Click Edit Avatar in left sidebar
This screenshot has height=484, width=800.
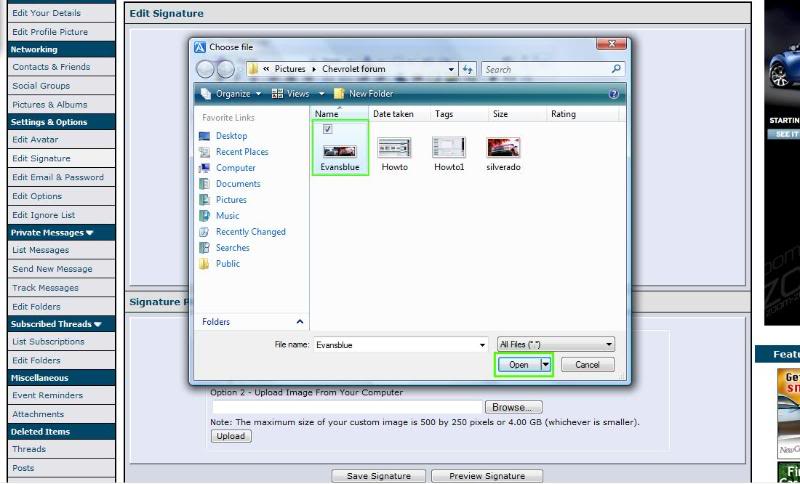[35, 140]
